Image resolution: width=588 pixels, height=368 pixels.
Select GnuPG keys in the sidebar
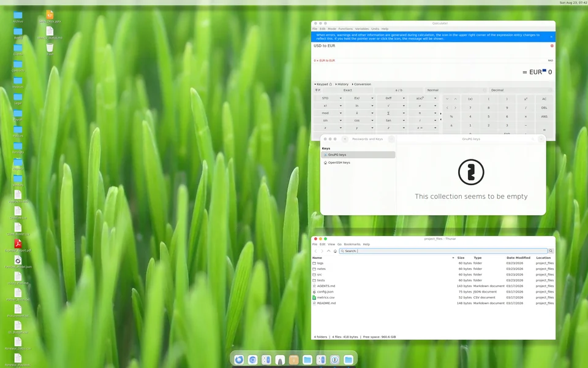pos(358,155)
